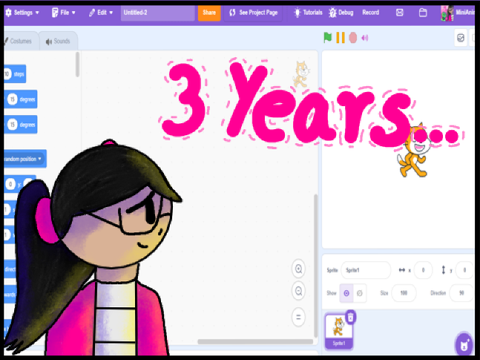The image size is (480, 360).
Task: Click the Direction field showing 90
Action: (462, 293)
